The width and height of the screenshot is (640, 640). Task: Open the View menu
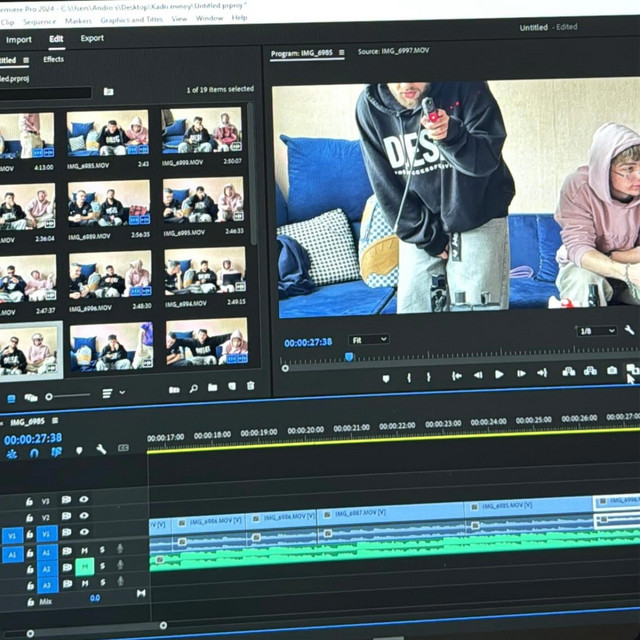point(179,19)
